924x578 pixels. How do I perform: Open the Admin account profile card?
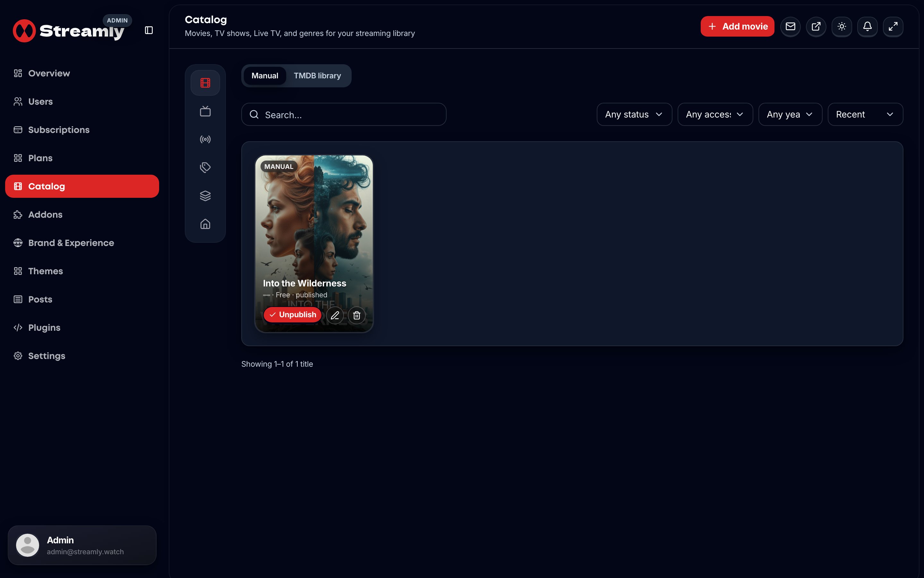82,545
